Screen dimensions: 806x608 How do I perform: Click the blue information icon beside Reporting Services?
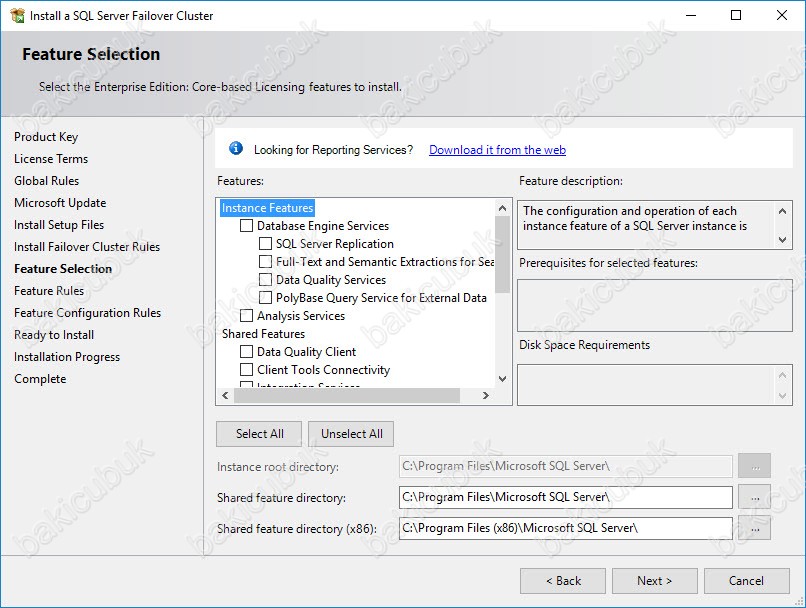236,149
